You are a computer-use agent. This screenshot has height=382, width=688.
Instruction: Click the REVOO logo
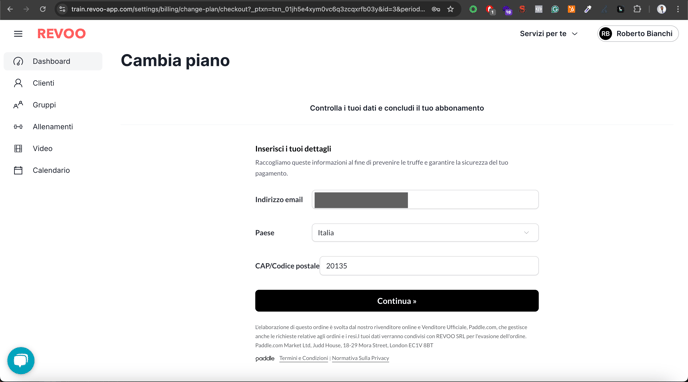pos(61,34)
